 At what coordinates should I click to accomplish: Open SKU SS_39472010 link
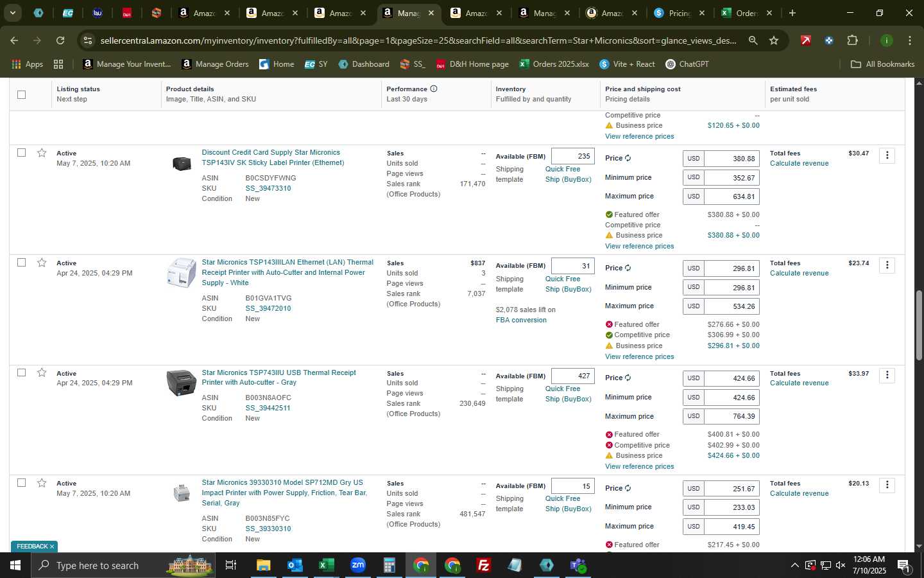pos(268,308)
